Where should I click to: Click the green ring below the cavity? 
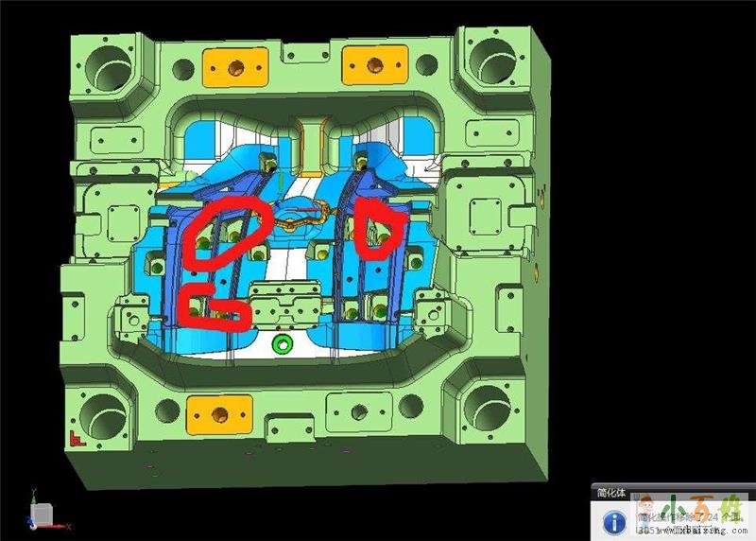click(x=280, y=344)
